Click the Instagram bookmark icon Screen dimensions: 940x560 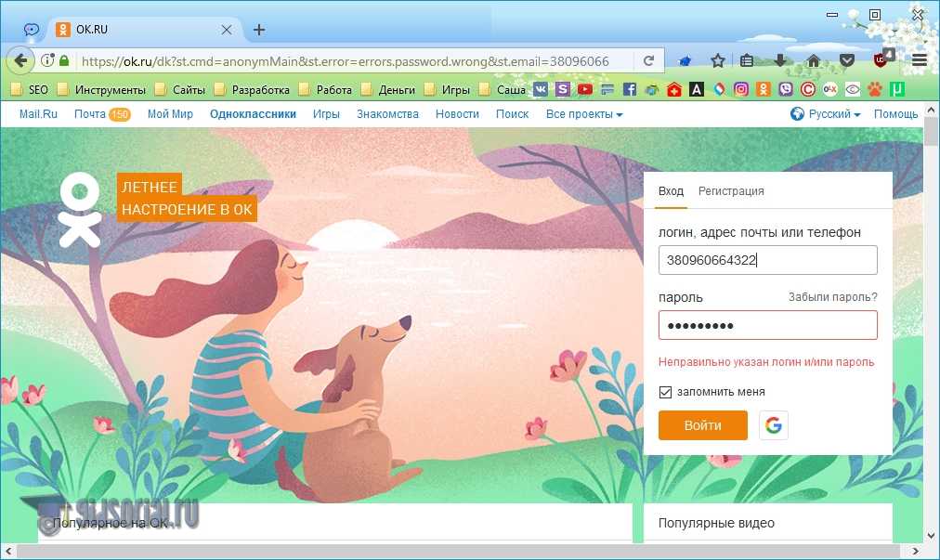pos(741,90)
